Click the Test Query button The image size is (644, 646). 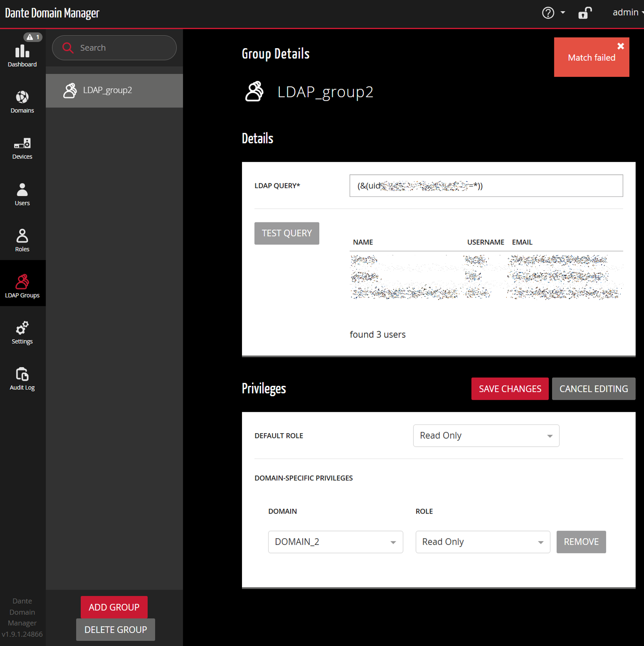pos(287,233)
